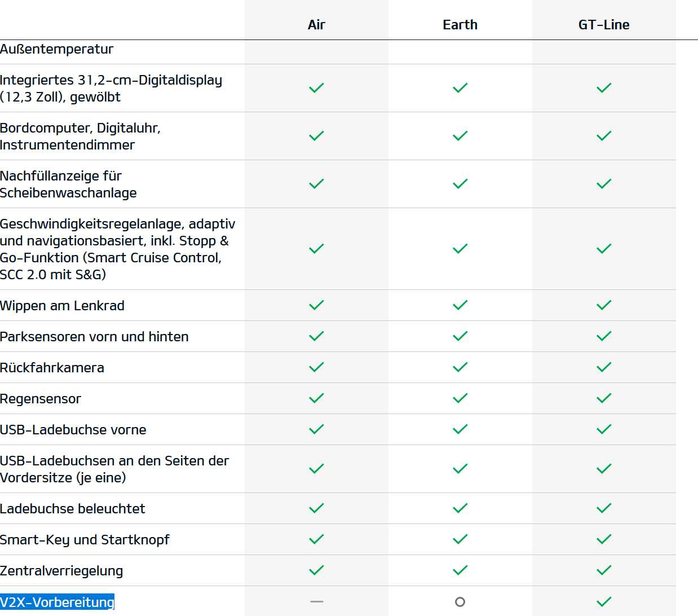This screenshot has width=698, height=616.
Task: Click the GT-Line column header
Action: tap(604, 25)
